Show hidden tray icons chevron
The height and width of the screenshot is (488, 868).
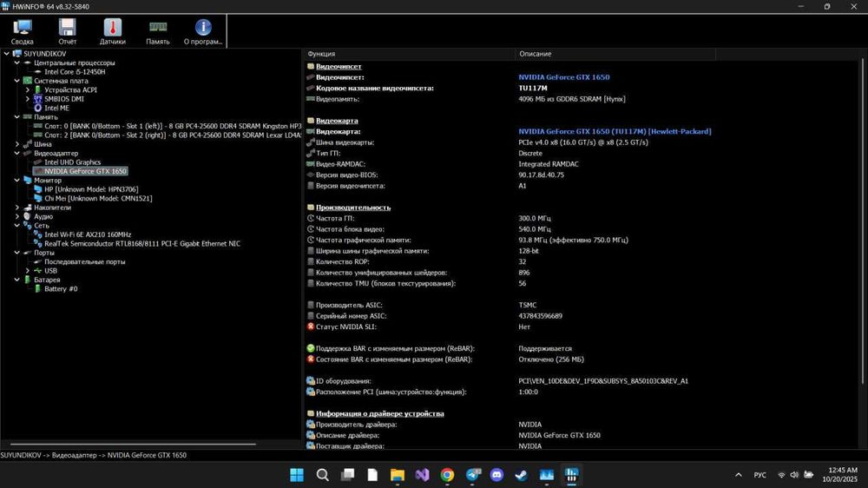(739, 475)
